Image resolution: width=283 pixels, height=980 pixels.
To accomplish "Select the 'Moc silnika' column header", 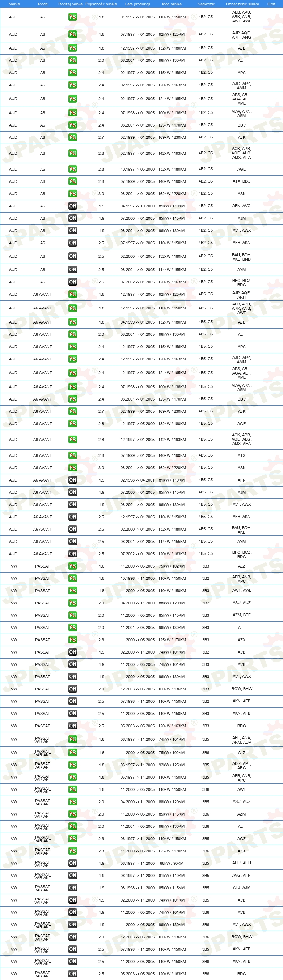I will 172,4.
